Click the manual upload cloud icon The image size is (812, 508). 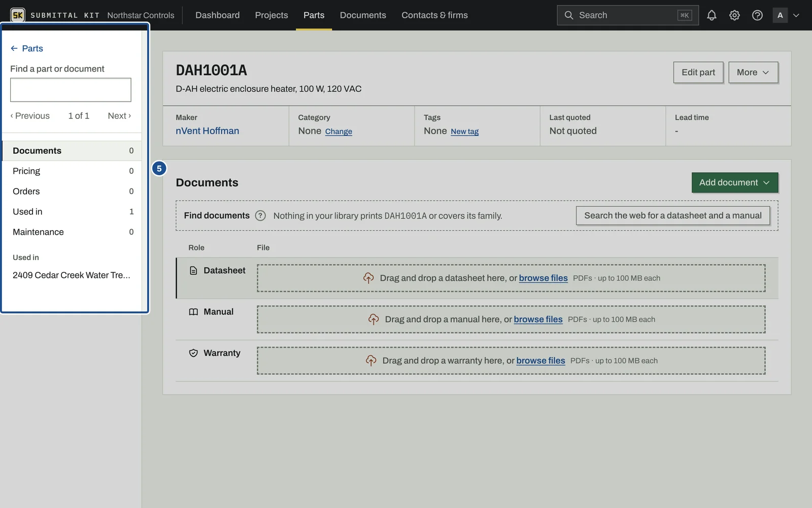[374, 319]
